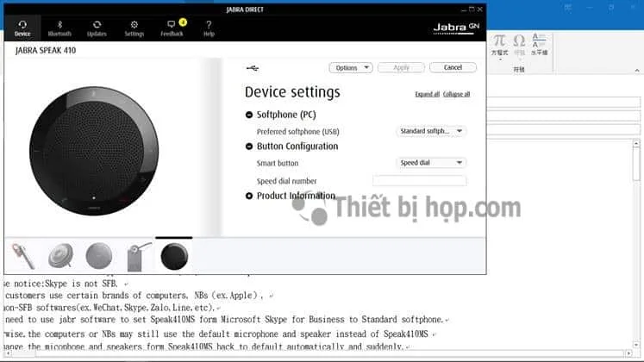Click Word vertical scrollbar up arrow
This screenshot has width=644, height=362.
tap(636, 144)
